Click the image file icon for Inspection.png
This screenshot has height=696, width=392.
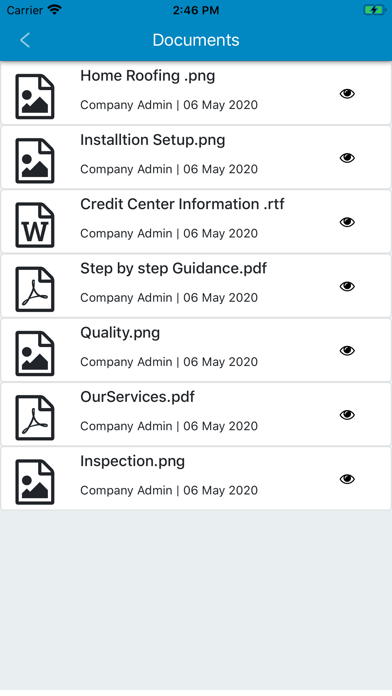pos(35,482)
